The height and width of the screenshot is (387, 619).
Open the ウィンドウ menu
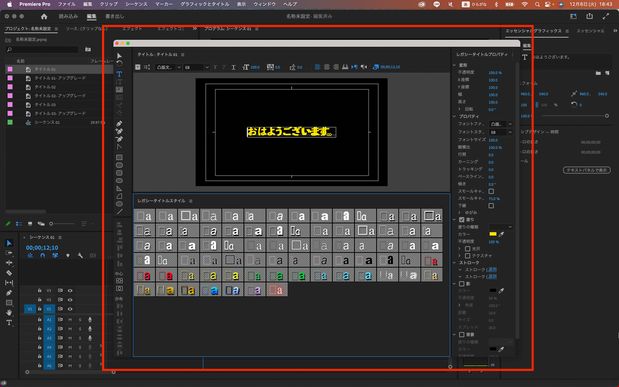264,4
